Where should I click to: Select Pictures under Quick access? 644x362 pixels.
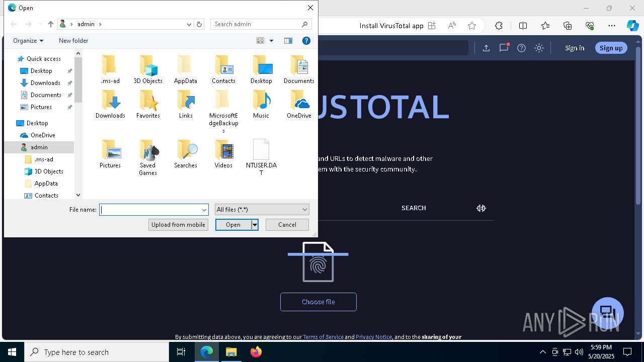[x=41, y=107]
